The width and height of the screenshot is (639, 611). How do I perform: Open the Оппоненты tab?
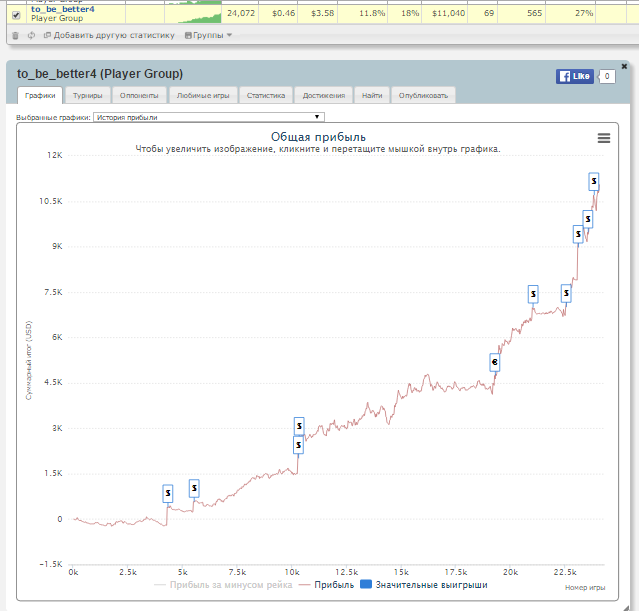pyautogui.click(x=139, y=95)
